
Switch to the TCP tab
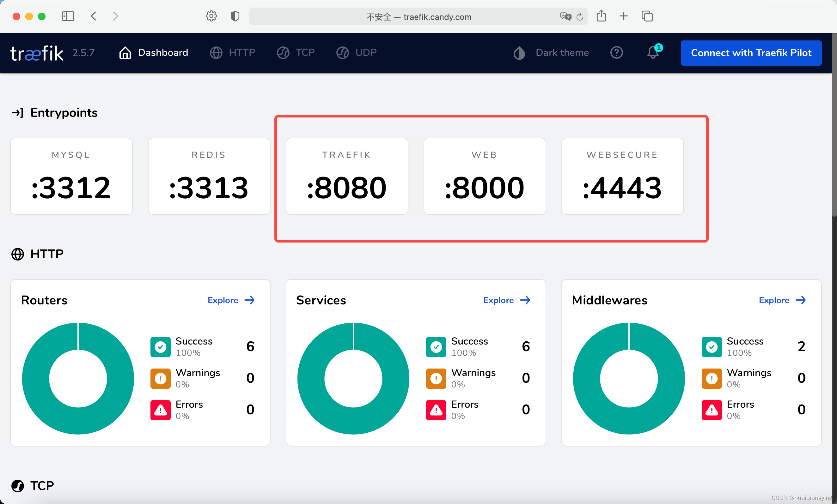coord(296,53)
